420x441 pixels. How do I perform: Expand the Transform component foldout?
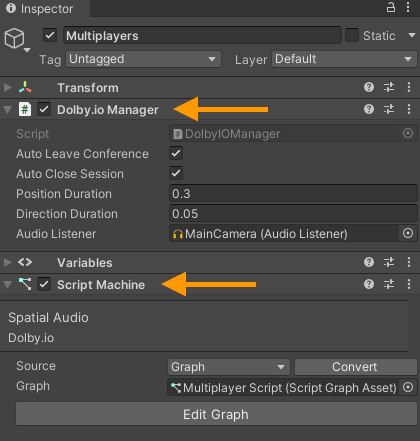tap(7, 88)
